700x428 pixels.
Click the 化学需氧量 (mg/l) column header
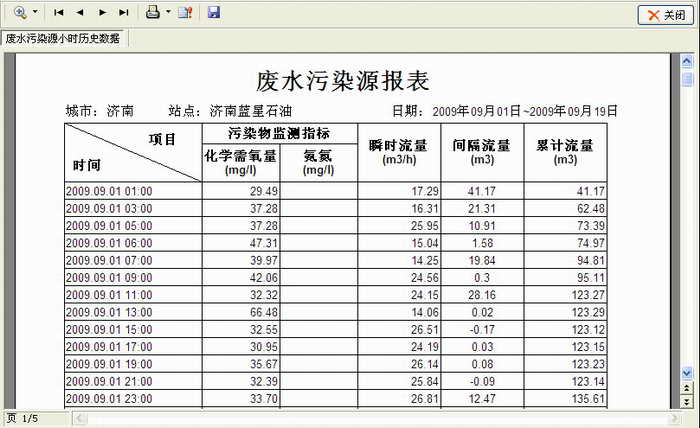point(241,162)
